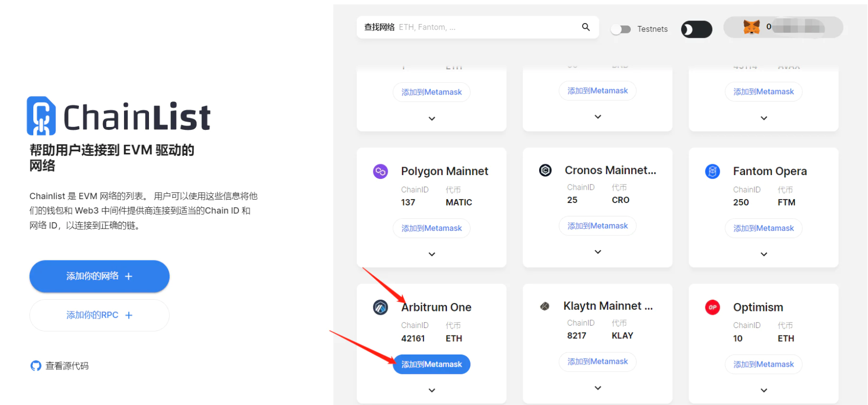Click the Arbitrum One title
The height and width of the screenshot is (405, 868).
pyautogui.click(x=436, y=307)
